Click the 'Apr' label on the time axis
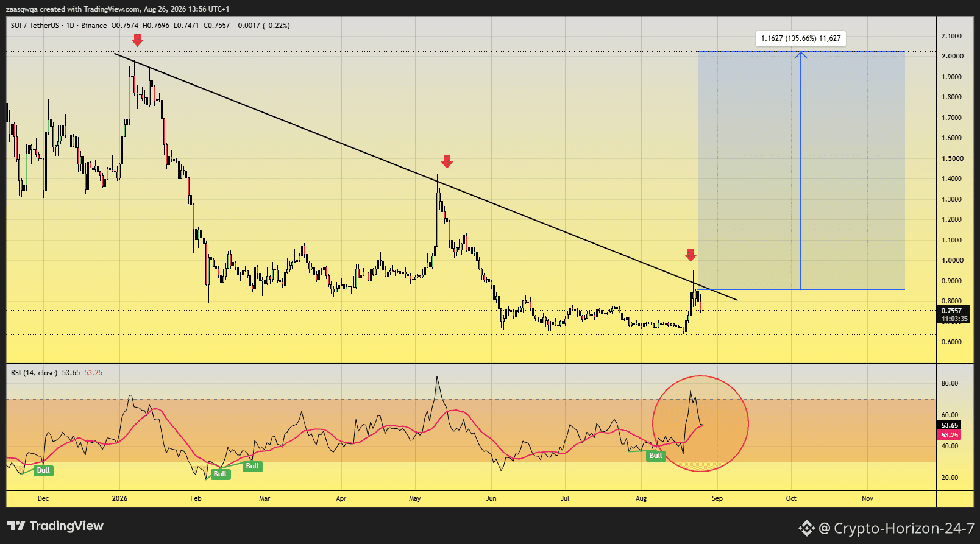Viewport: 980px width, 544px height. (x=341, y=498)
